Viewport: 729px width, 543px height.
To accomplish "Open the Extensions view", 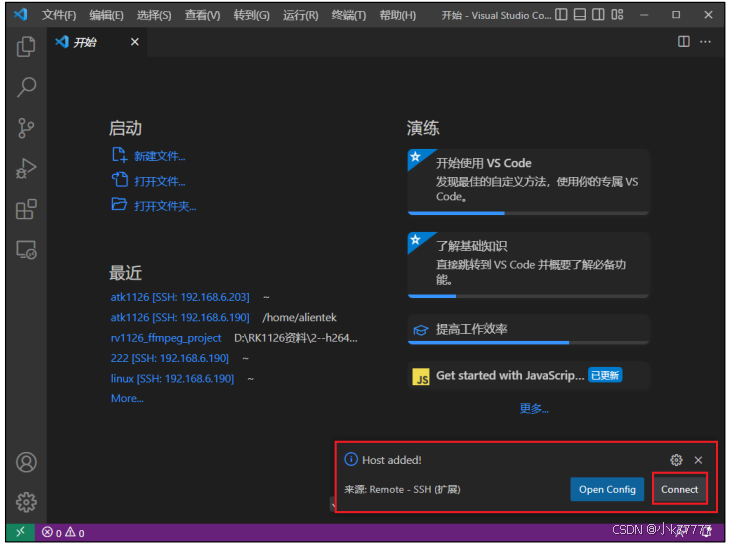I will coord(26,209).
